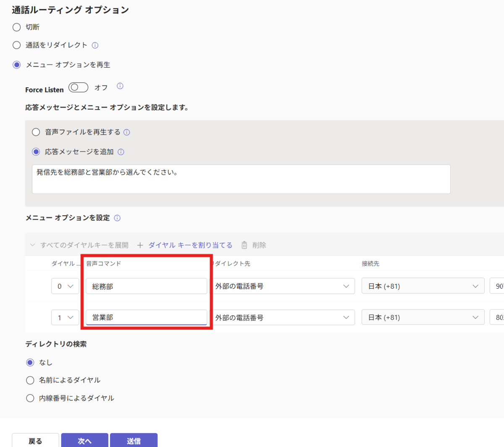The image size is (504, 447).
Task: Click the 送信 button
Action: [134, 440]
